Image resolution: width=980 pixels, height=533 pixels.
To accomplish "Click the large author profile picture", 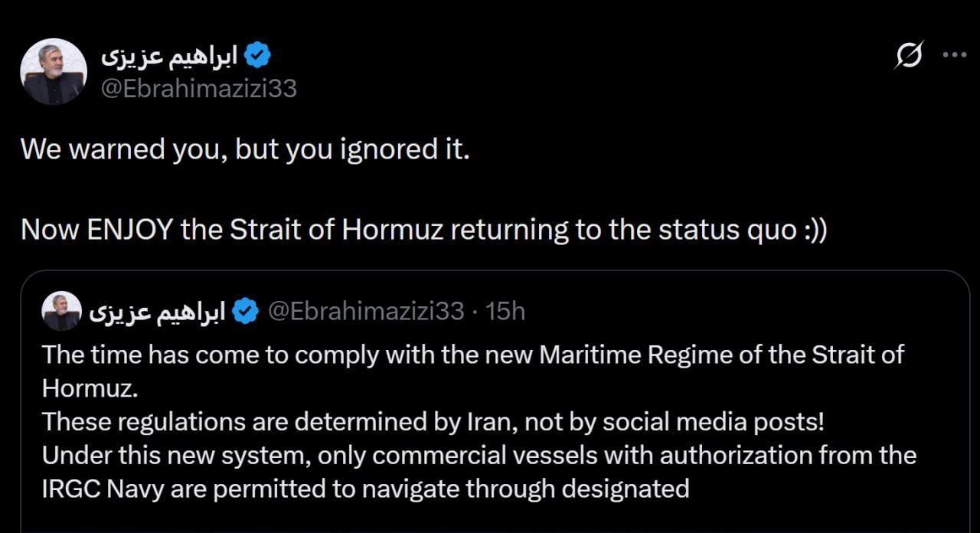I will pos(53,72).
